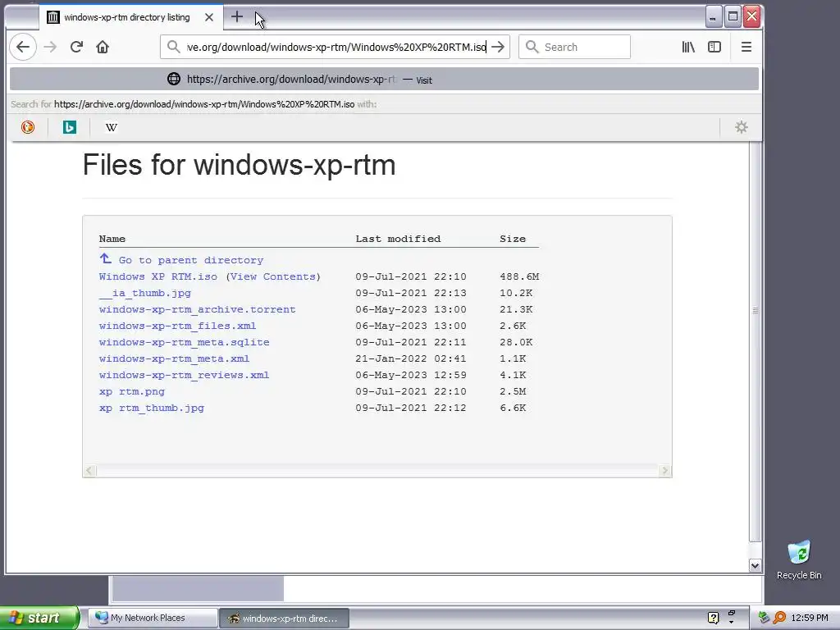Screen dimensions: 840x630
Task: Click the Last modified column header
Action: pyautogui.click(x=398, y=239)
